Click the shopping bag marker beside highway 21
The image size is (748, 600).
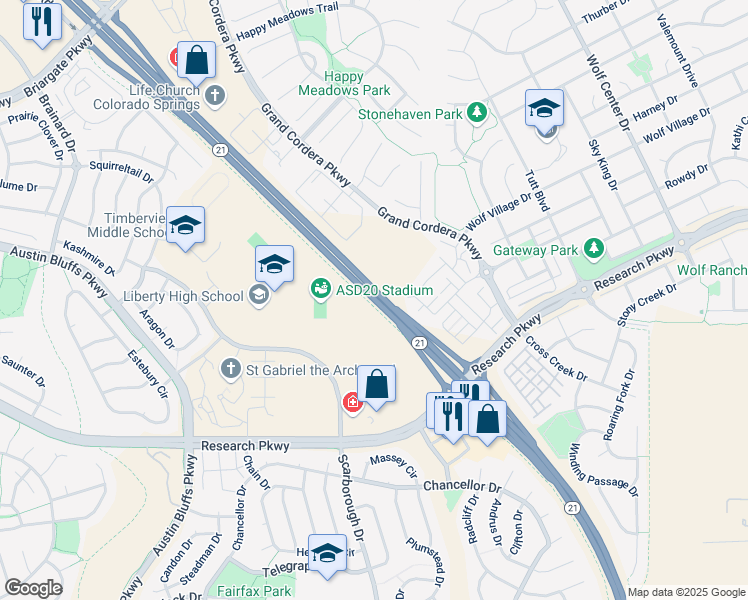pyautogui.click(x=487, y=420)
